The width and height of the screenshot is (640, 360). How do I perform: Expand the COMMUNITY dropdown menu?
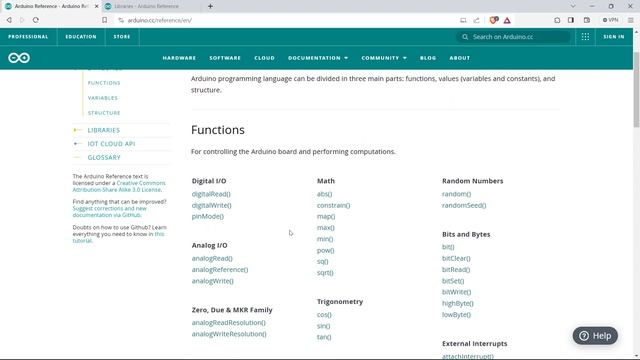tap(384, 58)
